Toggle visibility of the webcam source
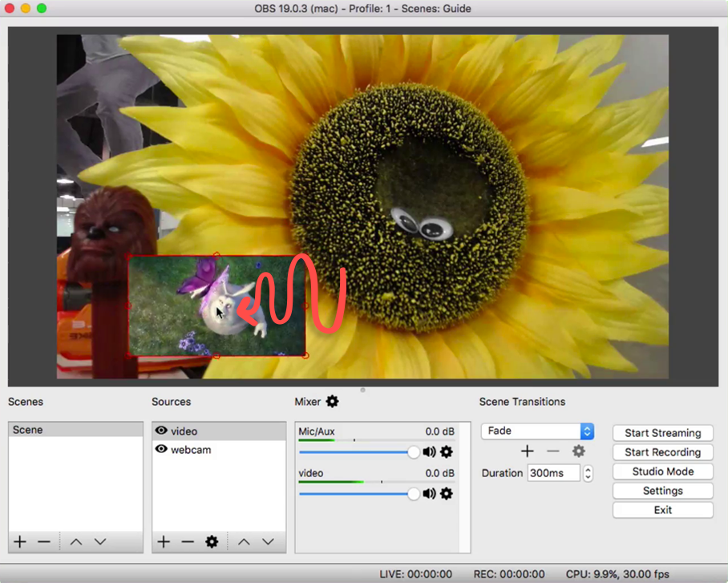 (x=161, y=449)
